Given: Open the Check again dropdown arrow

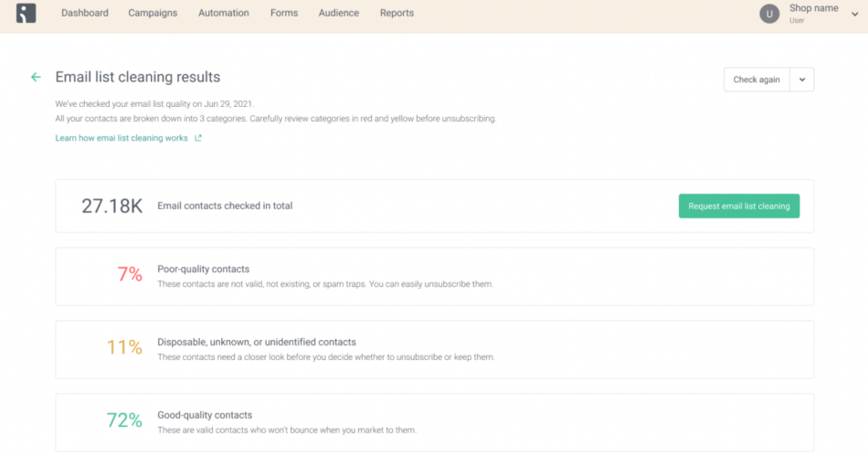Looking at the screenshot, I should coord(801,80).
